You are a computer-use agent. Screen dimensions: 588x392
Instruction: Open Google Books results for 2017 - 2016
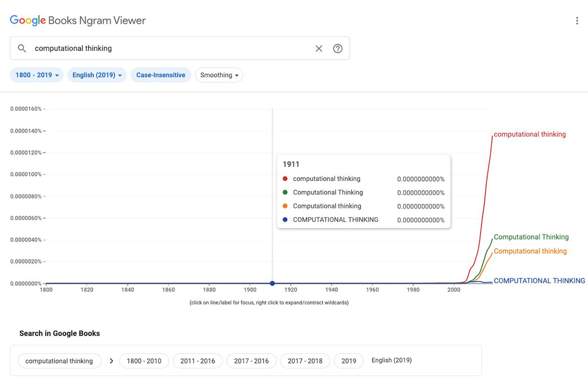251,361
